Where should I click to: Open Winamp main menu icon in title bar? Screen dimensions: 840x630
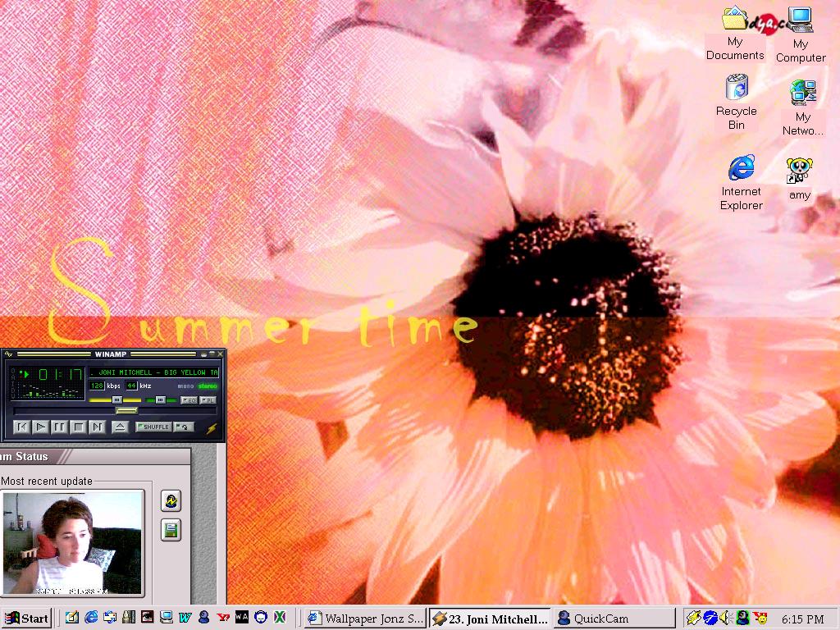9,354
